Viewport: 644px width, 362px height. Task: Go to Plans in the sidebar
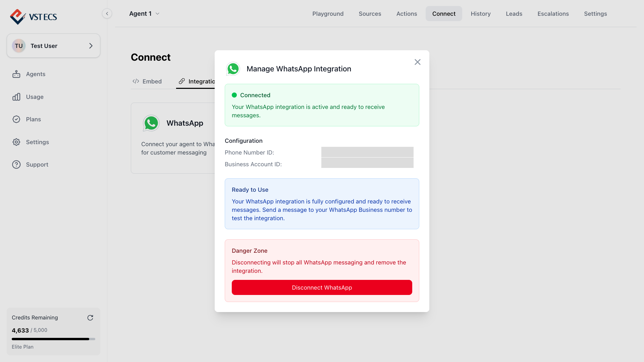coord(34,119)
